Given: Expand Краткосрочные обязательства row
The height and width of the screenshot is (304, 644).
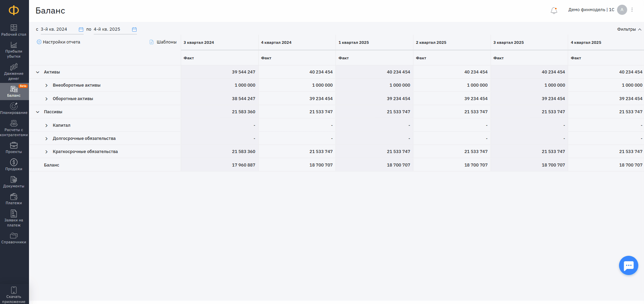Looking at the screenshot, I should click(x=47, y=152).
